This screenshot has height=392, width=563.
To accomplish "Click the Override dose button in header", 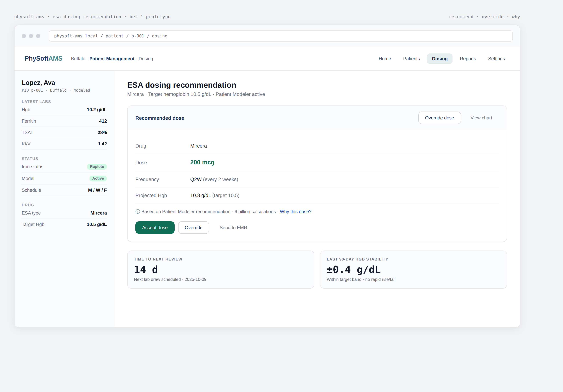I will (x=439, y=118).
